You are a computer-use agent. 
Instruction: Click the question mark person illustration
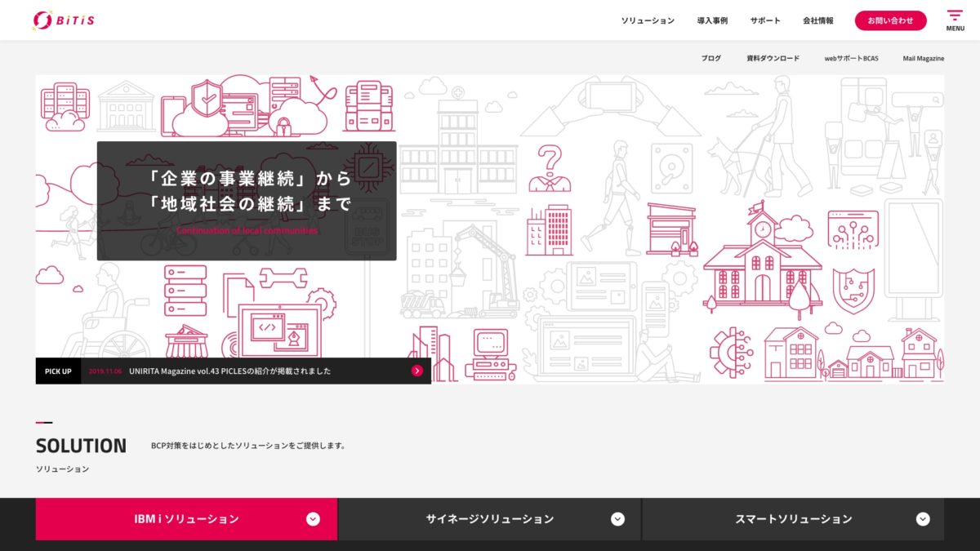[x=550, y=168]
